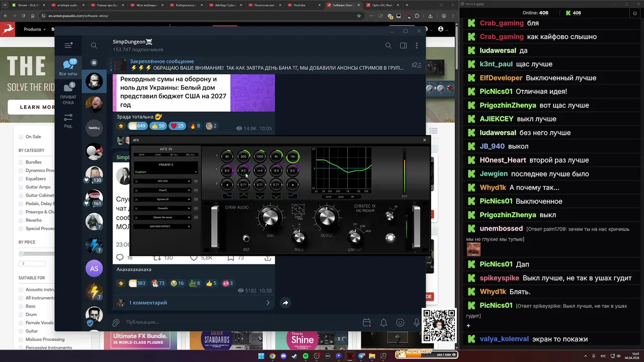Click the 15k frequency knob
This screenshot has height=362, width=644.
coord(293,156)
